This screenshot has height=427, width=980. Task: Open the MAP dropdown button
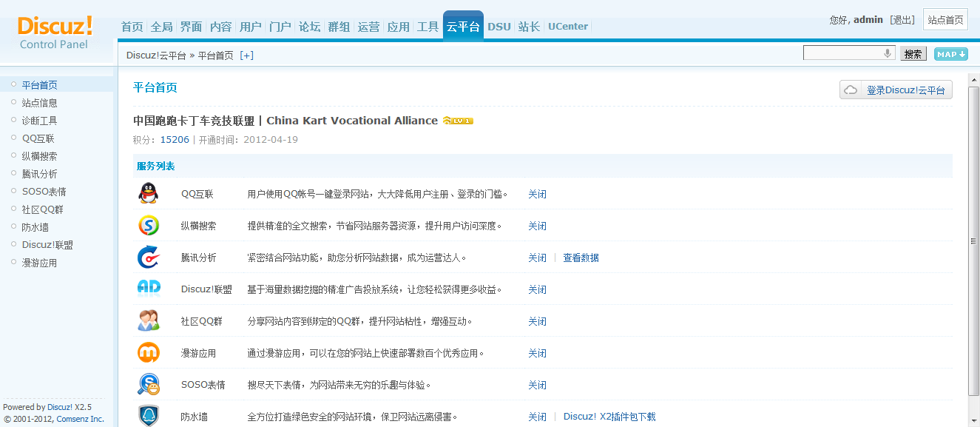pos(950,54)
